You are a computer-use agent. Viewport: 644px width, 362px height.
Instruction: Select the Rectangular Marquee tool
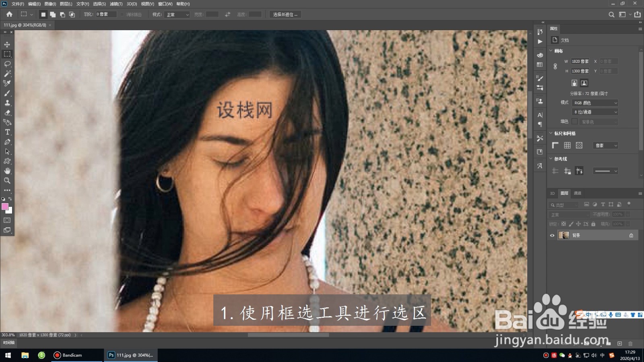[7, 54]
